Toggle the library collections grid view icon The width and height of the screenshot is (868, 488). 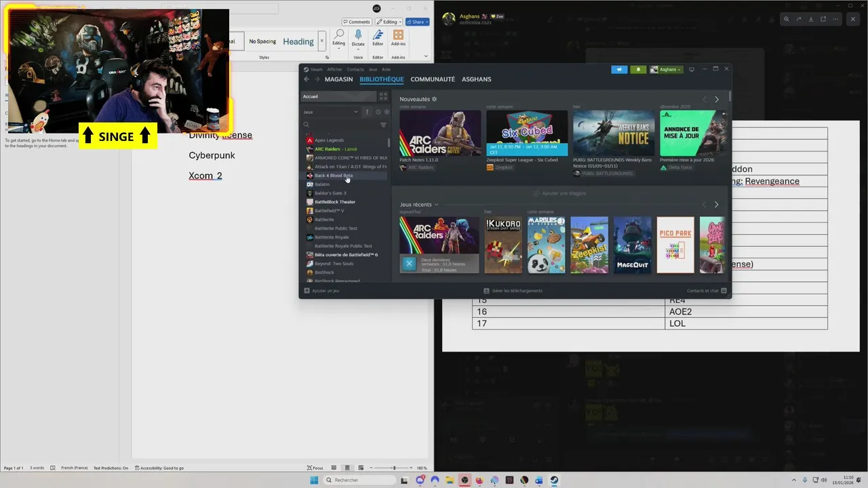click(383, 96)
